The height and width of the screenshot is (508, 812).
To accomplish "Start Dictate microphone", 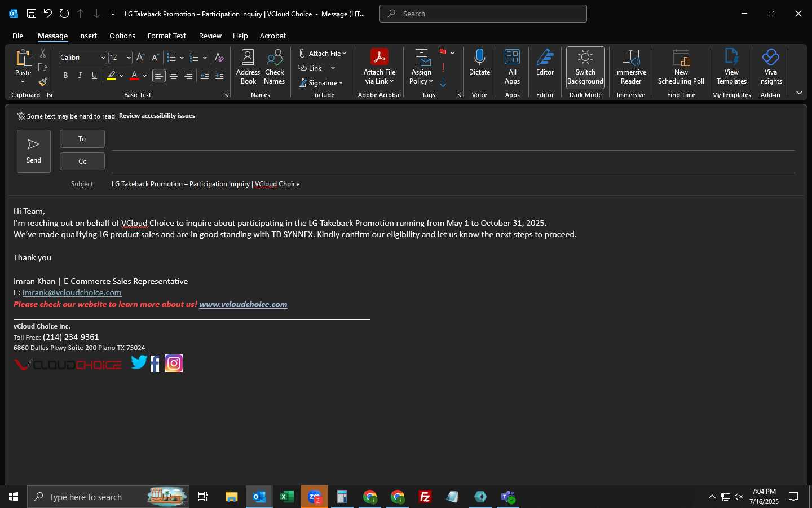I will click(480, 62).
